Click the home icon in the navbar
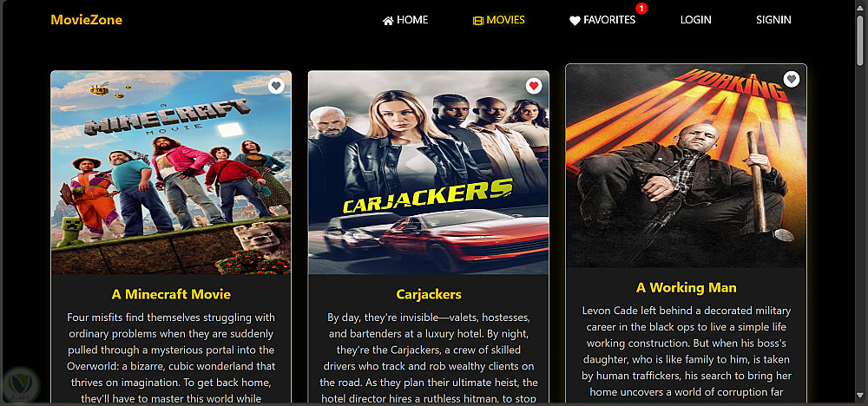 388,21
